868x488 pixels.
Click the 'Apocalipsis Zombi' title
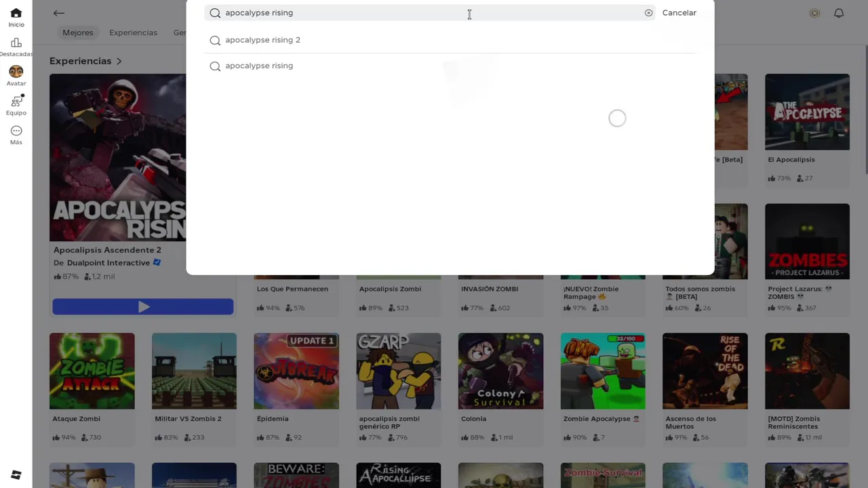point(390,289)
